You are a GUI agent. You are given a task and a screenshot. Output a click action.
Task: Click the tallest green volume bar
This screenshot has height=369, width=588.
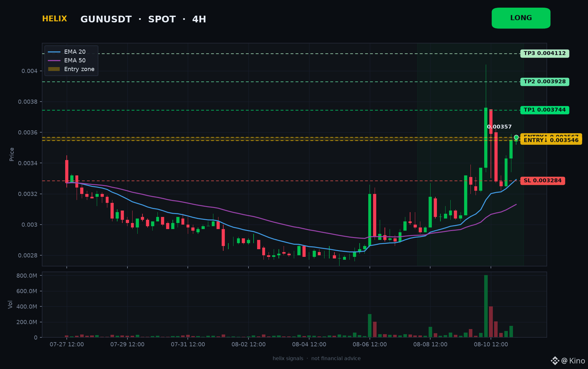[486, 306]
